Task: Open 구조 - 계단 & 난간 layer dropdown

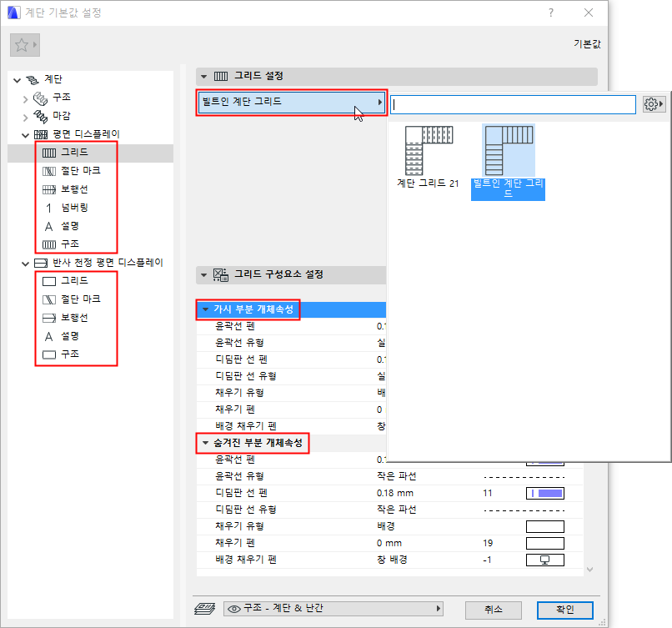Action: pyautogui.click(x=333, y=609)
